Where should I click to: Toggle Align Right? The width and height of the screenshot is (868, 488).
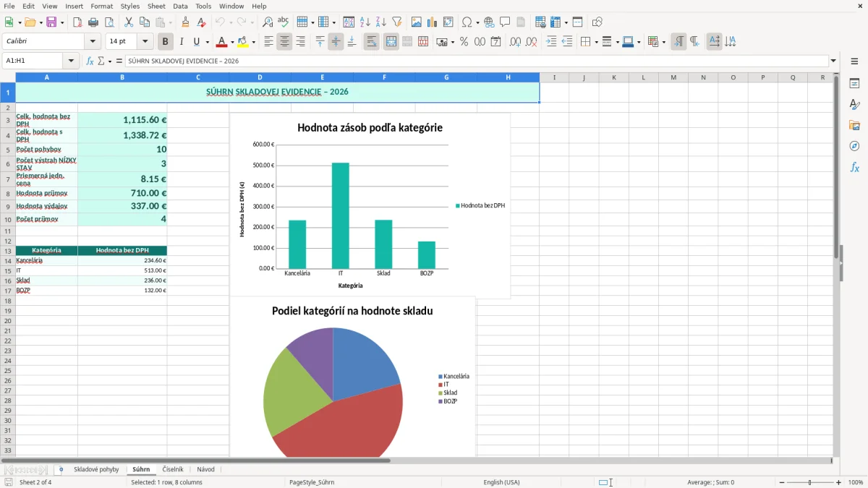pos(300,42)
